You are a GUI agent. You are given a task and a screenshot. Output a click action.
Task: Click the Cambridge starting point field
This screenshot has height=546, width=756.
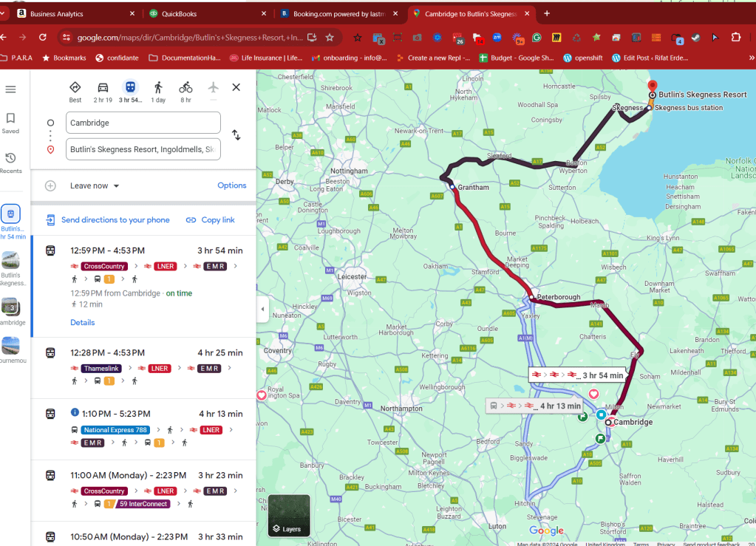(x=143, y=123)
